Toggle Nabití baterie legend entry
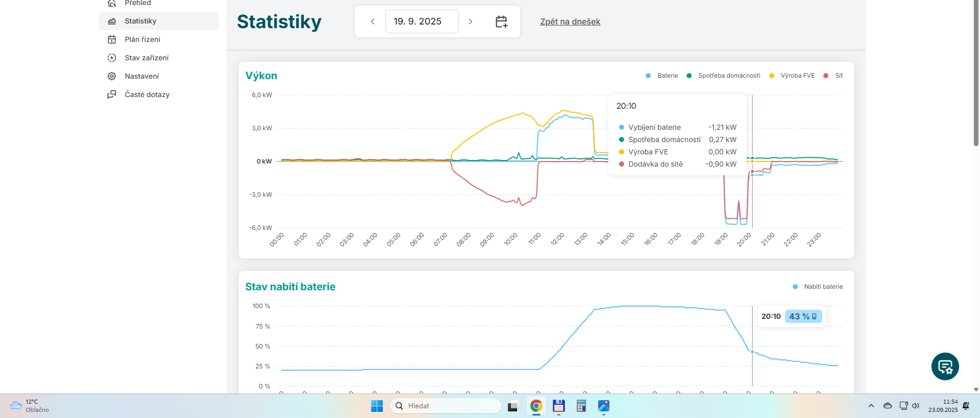 point(818,287)
